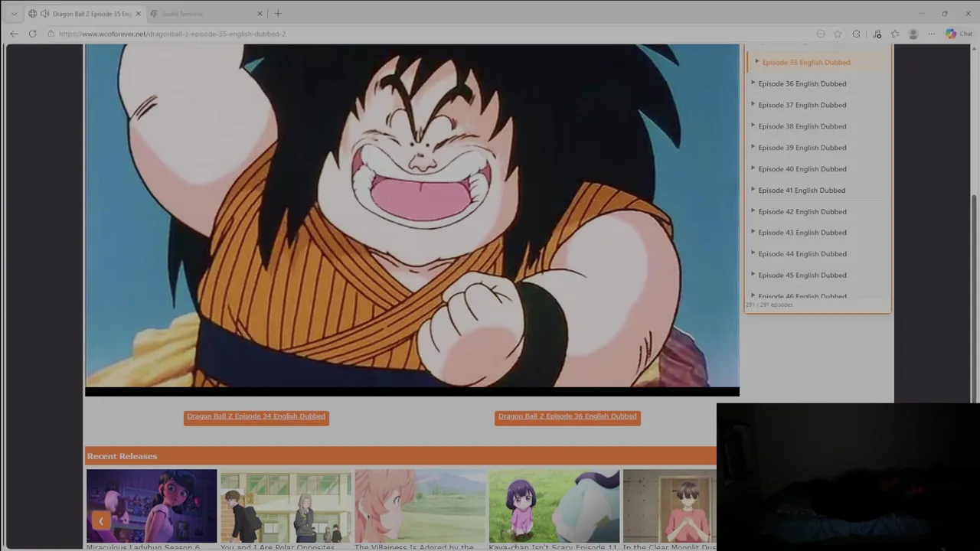The width and height of the screenshot is (980, 551).
Task: Open the Favorites list icon in the toolbar
Action: (x=895, y=34)
